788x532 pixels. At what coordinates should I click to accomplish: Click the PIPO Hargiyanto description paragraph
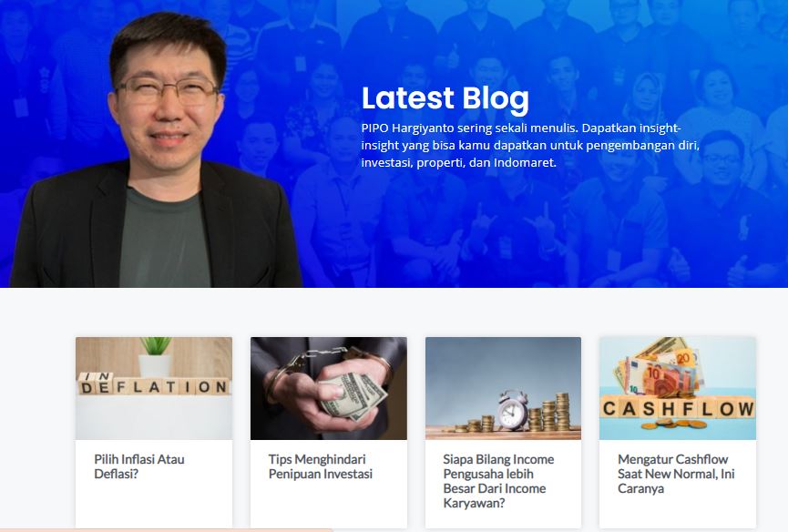pyautogui.click(x=530, y=145)
